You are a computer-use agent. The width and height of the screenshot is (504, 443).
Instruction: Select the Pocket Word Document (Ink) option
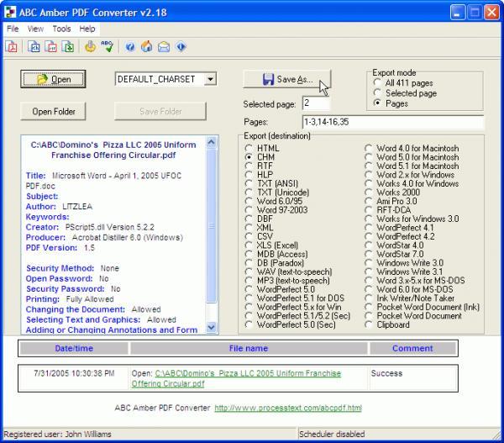click(422, 307)
